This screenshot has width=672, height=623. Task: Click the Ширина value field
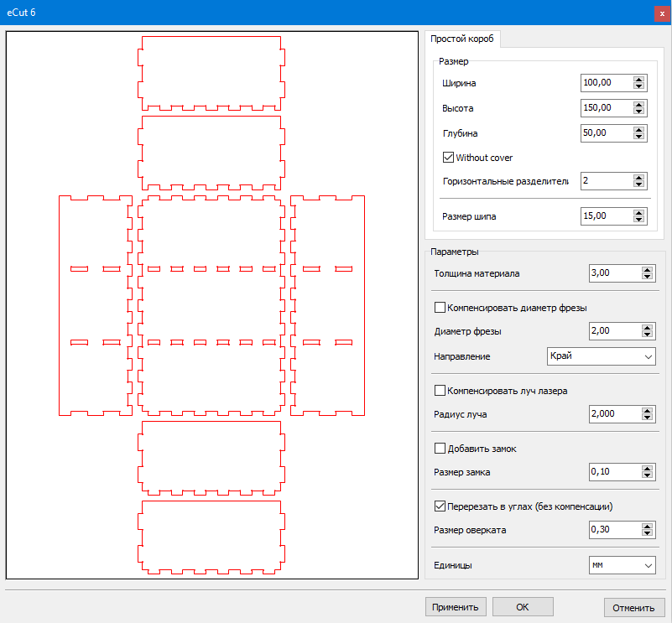pos(607,83)
